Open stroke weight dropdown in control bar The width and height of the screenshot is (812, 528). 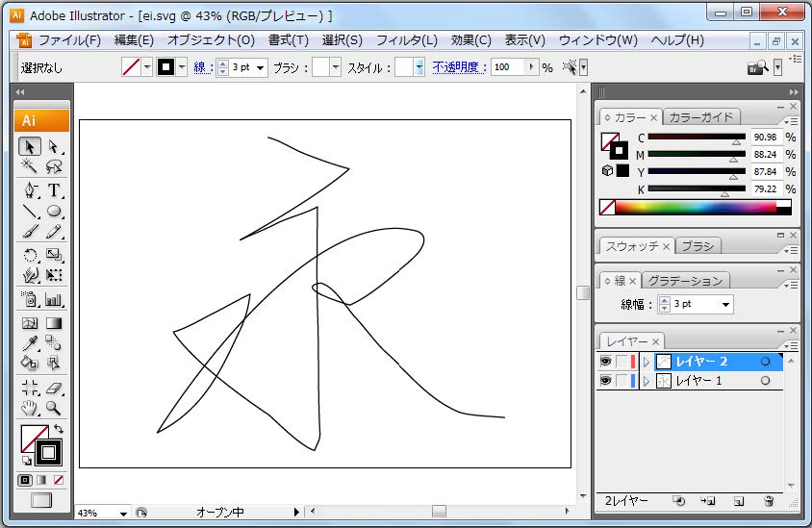pyautogui.click(x=261, y=68)
